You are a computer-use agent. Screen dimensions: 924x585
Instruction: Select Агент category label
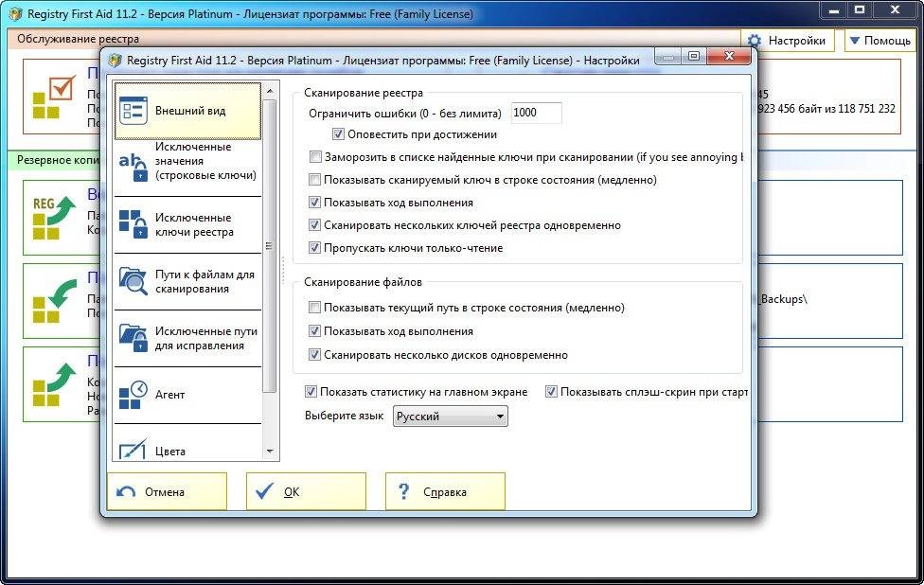point(169,395)
